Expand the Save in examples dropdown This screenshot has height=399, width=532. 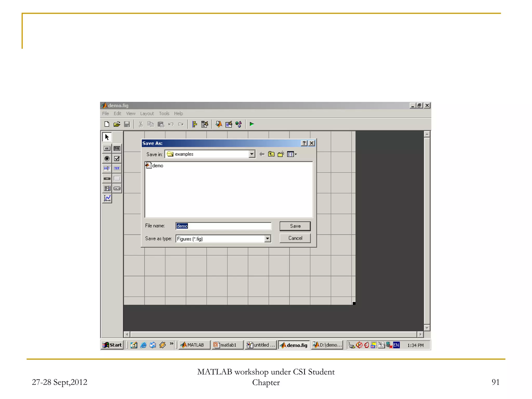tap(251, 154)
